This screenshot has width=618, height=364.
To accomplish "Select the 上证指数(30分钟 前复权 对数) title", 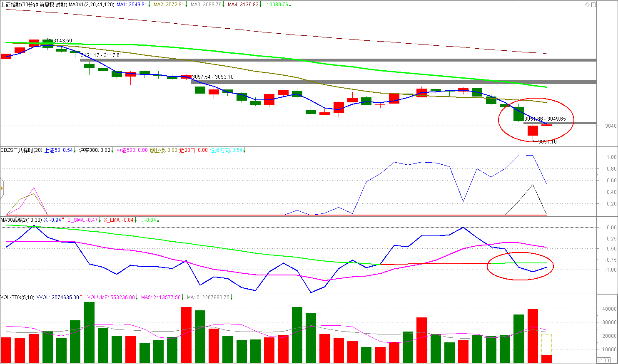I will click(x=34, y=5).
